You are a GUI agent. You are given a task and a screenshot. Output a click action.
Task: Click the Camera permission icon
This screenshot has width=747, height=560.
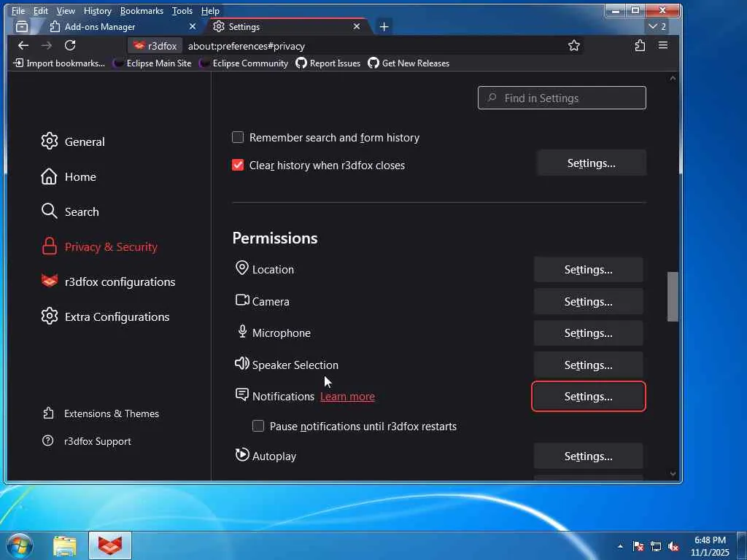tap(242, 300)
